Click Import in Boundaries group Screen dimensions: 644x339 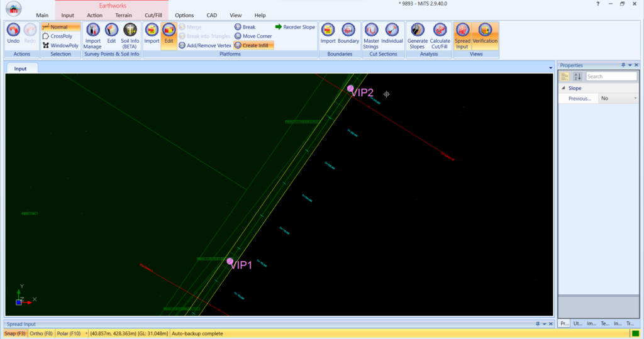coord(328,34)
